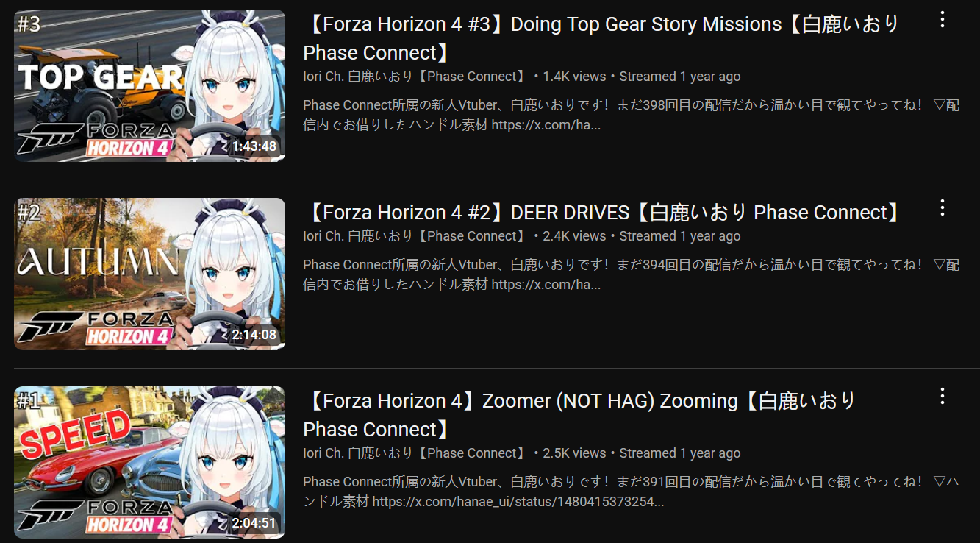The image size is (980, 543).
Task: Click the 2:14:08 duration badge
Action: click(254, 335)
